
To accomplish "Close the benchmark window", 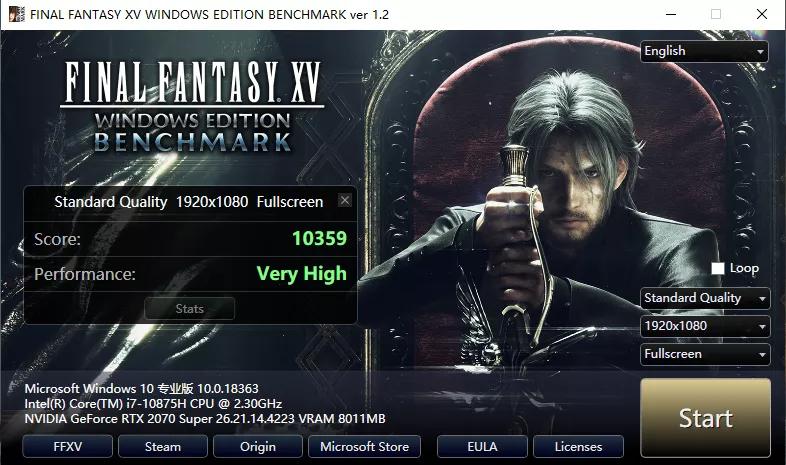I will (x=761, y=14).
